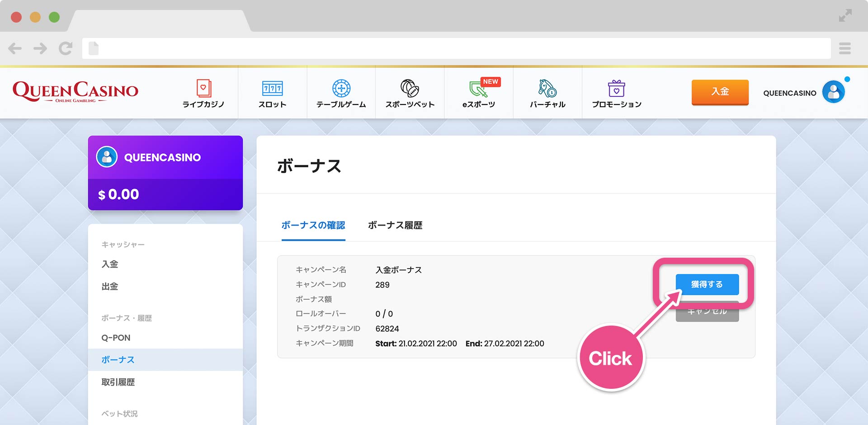Open Q-PON in the sidebar
868x425 pixels.
pos(116,338)
